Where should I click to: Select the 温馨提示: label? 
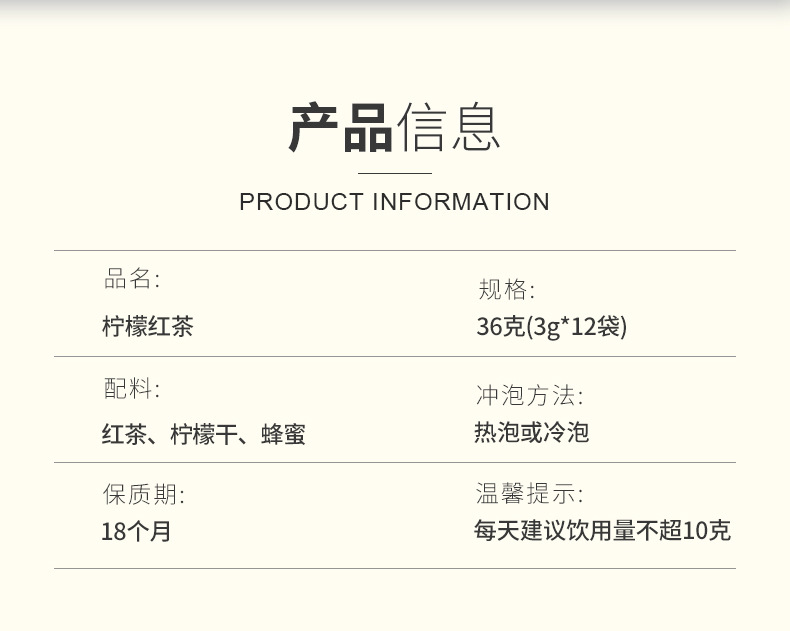point(530,493)
